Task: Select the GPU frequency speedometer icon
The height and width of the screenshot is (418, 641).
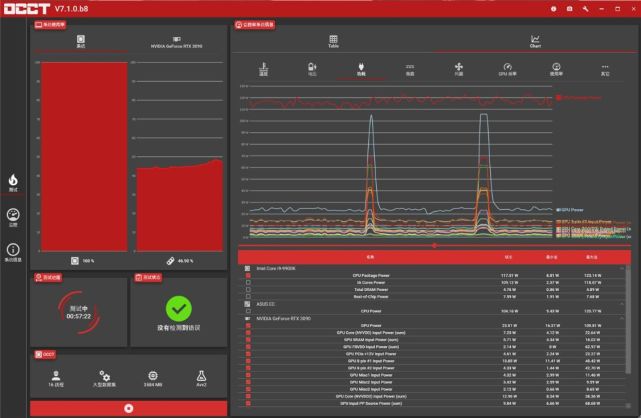Action: tap(507, 67)
